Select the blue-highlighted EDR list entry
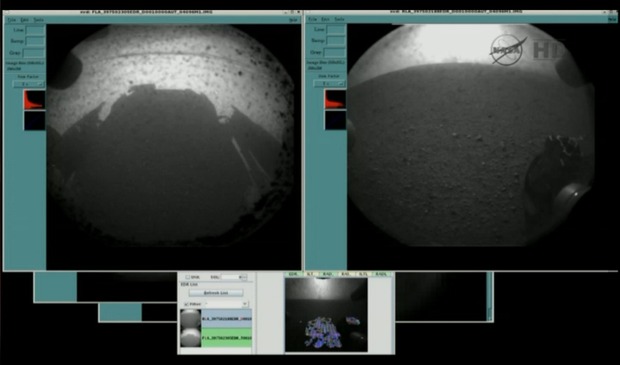This screenshot has width=620, height=365. (x=227, y=319)
